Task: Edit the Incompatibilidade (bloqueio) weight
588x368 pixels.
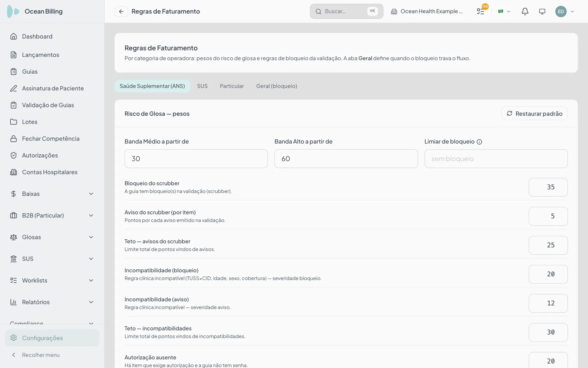Action: [x=548, y=275]
